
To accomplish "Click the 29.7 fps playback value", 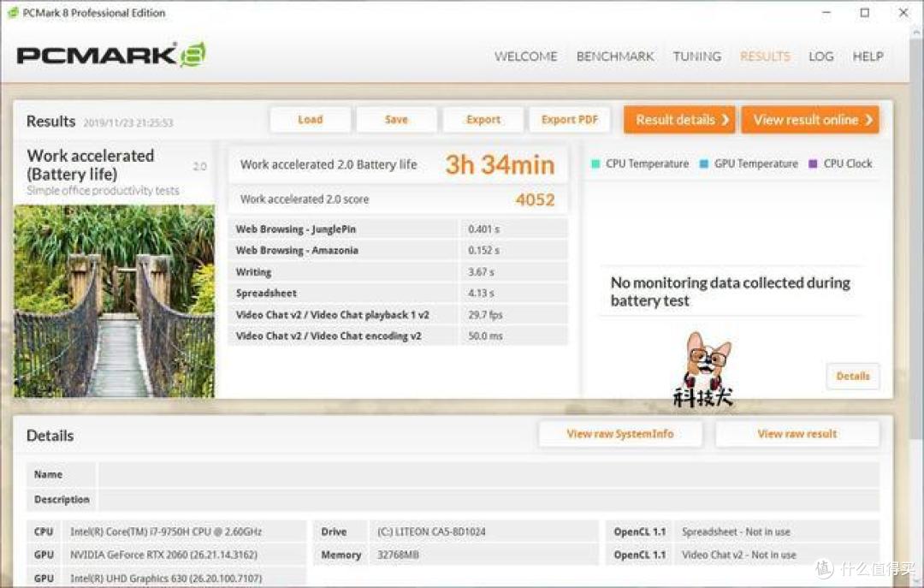I will (486, 315).
